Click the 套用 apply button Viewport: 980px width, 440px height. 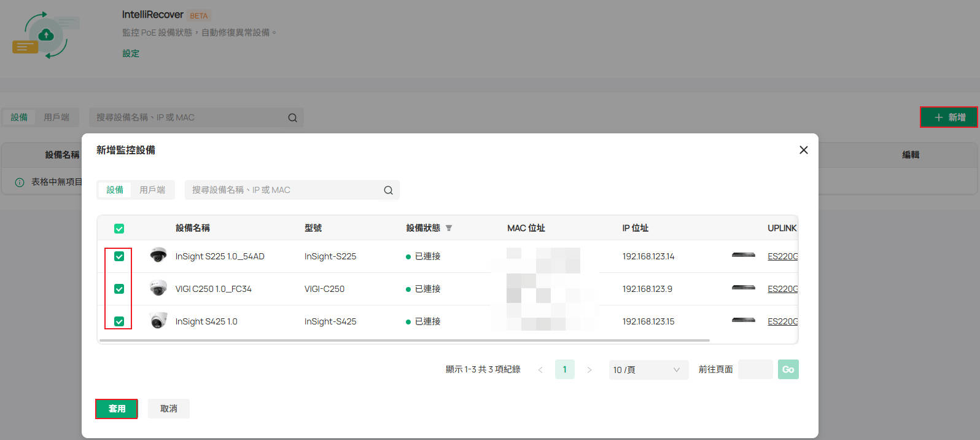[117, 409]
